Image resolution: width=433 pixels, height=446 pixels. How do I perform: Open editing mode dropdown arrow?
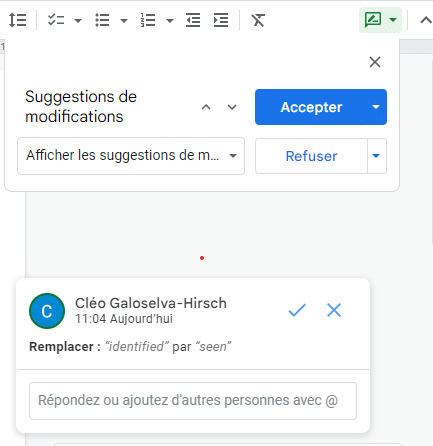point(393,20)
